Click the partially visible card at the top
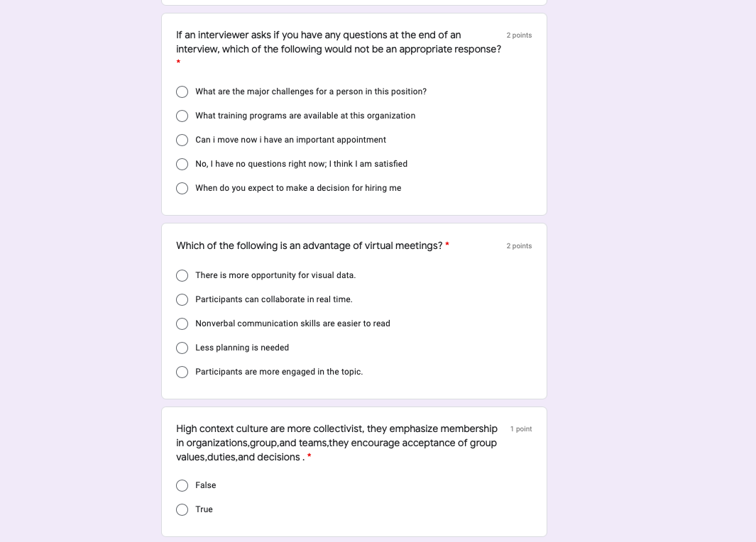 pos(354,2)
